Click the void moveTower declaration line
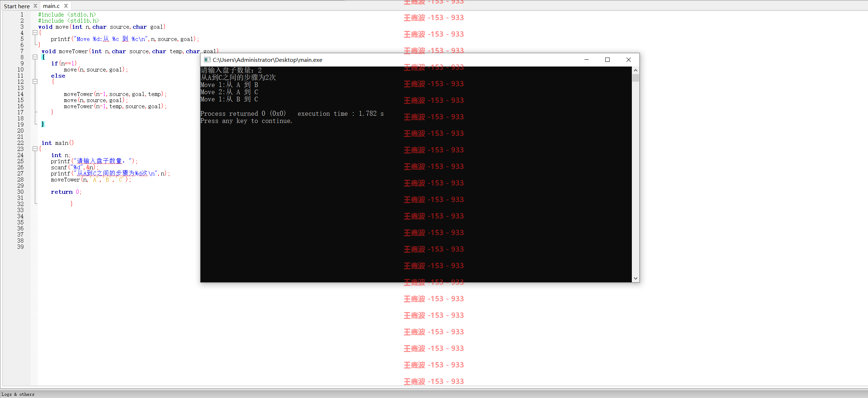Viewport: 868px width, 398px height. [x=130, y=51]
